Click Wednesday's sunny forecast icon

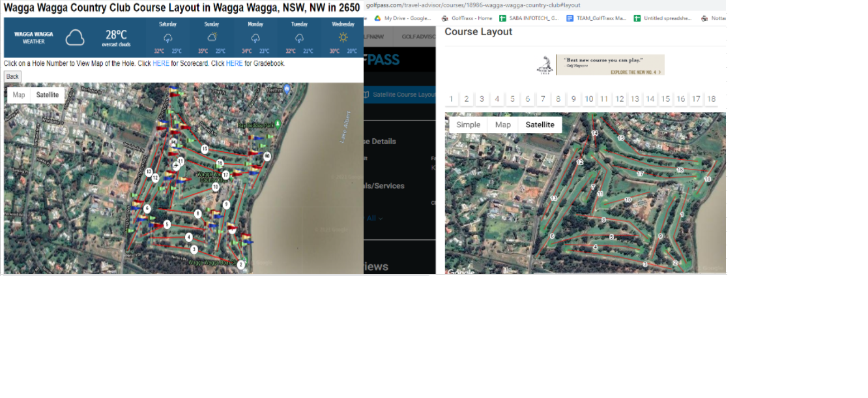pyautogui.click(x=343, y=38)
